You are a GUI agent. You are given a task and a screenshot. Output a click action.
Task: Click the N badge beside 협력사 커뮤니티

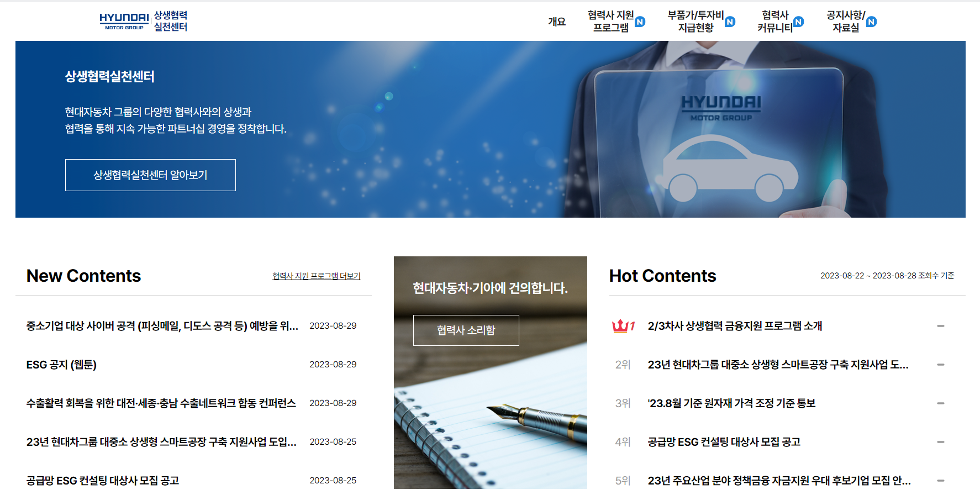tap(799, 22)
